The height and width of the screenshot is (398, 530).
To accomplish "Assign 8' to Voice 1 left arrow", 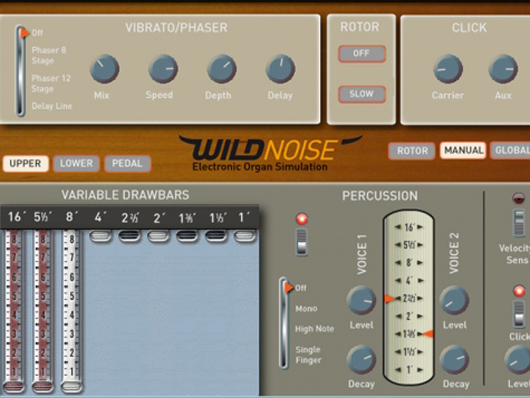I will click(398, 263).
